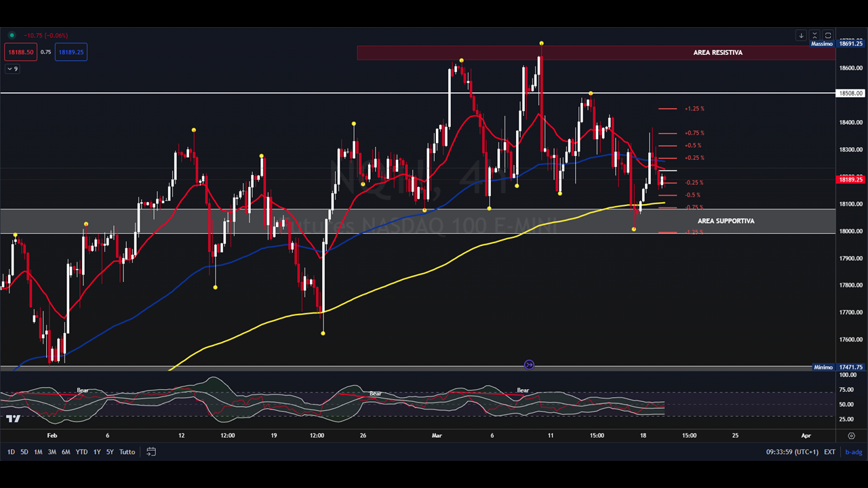Select the 3M time range
The image size is (868, 488).
tap(52, 452)
